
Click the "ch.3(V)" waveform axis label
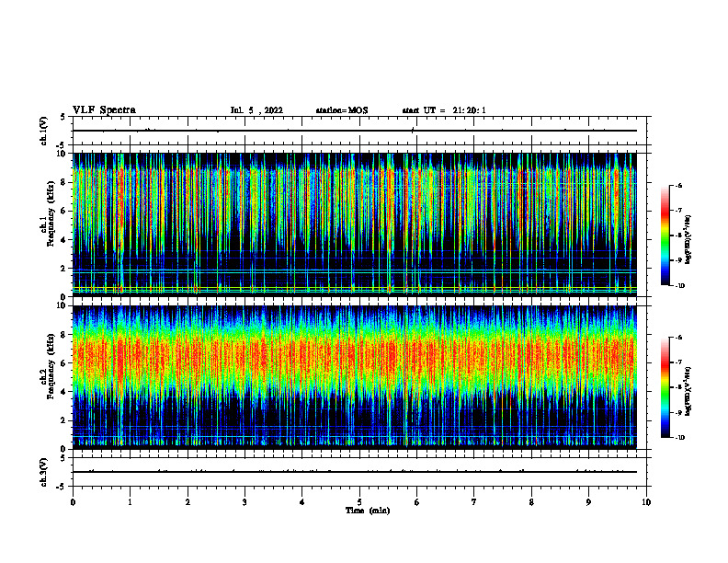(x=43, y=472)
